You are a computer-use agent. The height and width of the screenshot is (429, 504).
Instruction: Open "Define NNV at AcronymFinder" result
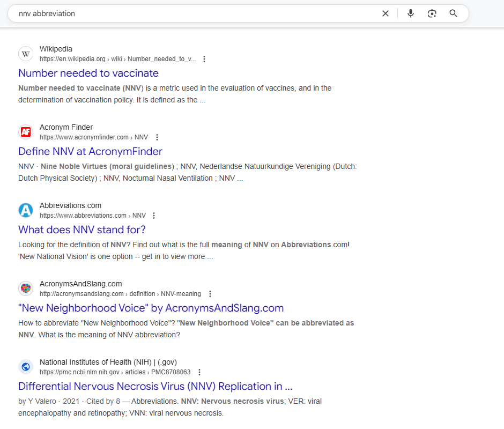coord(90,151)
